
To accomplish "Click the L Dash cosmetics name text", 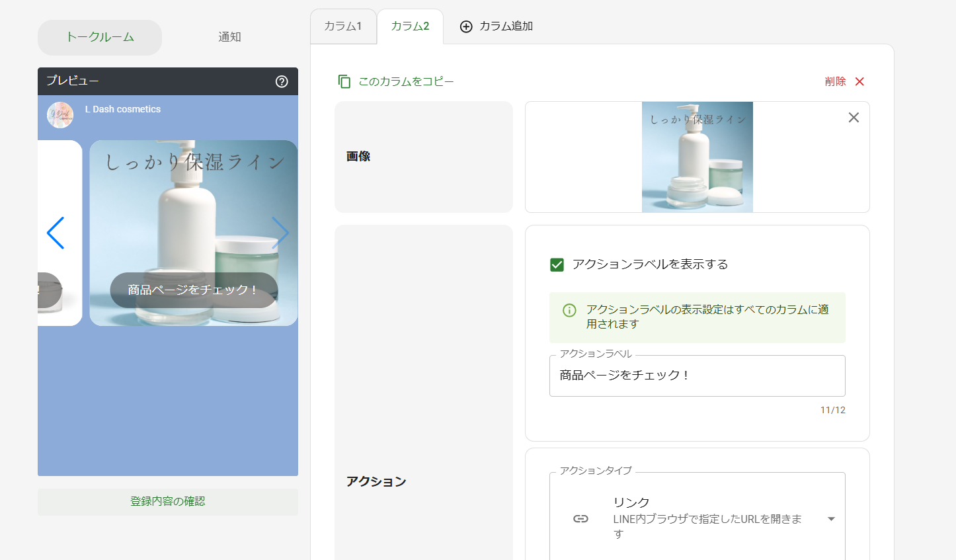I will (x=123, y=109).
